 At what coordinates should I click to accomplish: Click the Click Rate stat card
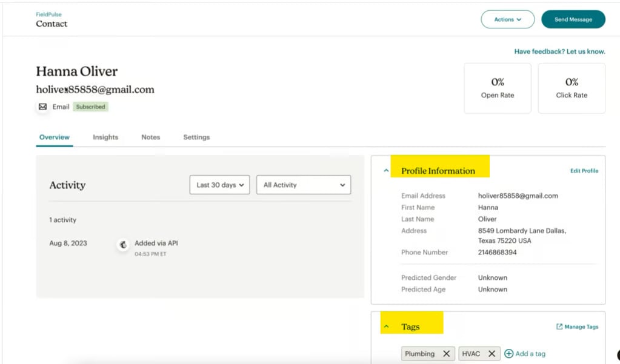coord(572,88)
